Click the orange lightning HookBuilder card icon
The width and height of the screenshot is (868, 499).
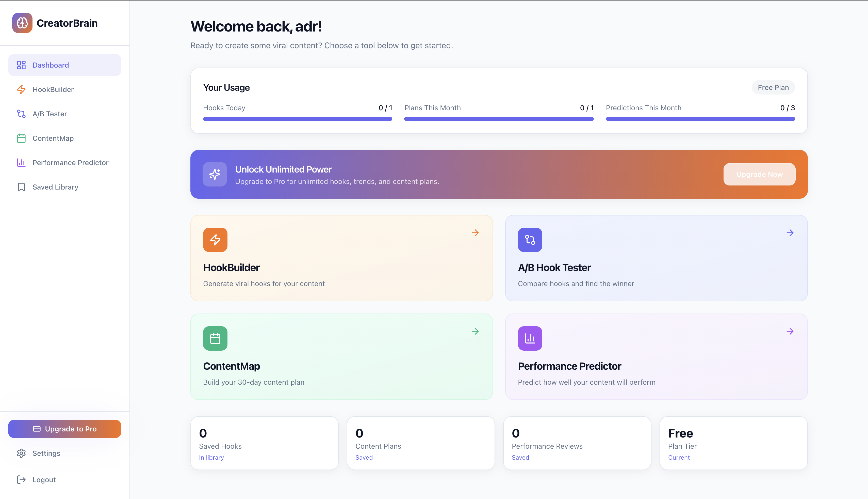point(215,240)
